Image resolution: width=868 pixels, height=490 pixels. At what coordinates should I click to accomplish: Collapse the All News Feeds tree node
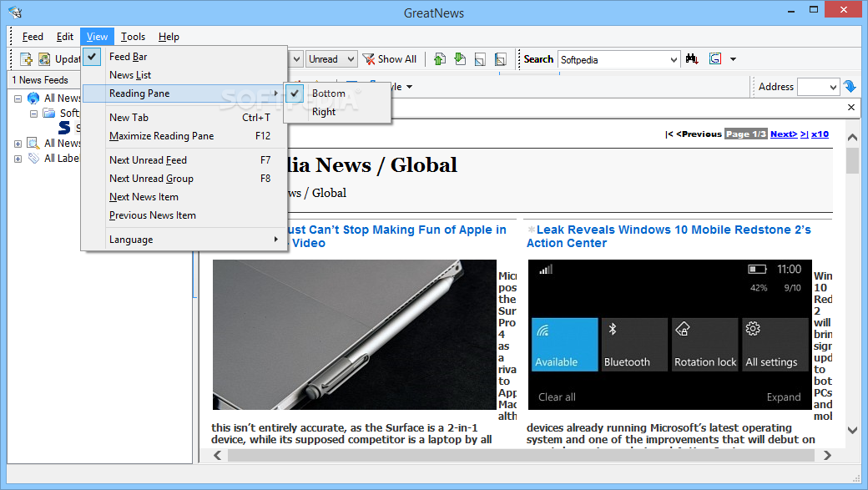point(18,99)
